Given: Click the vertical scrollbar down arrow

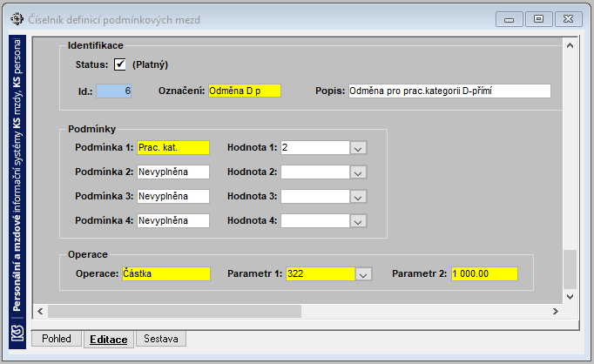Looking at the screenshot, I should tap(570, 297).
